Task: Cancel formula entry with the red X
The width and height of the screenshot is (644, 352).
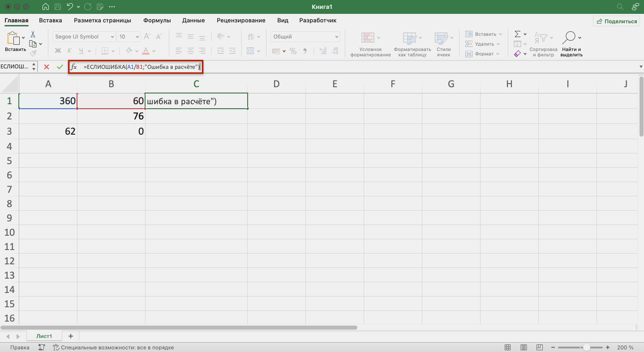Action: coord(47,67)
